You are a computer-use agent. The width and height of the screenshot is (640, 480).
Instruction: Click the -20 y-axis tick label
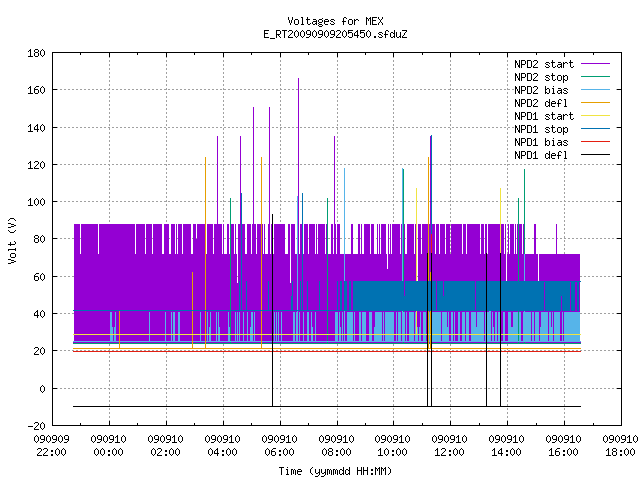click(36, 426)
